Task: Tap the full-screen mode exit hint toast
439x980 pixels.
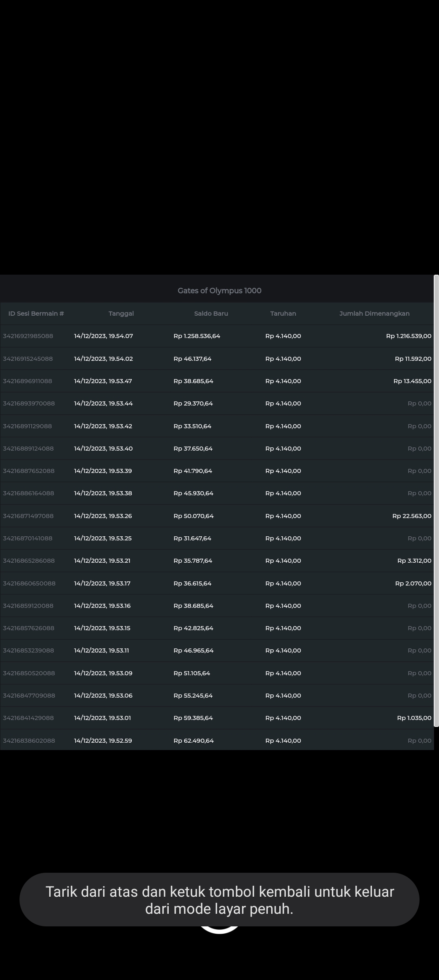Action: pos(219,900)
